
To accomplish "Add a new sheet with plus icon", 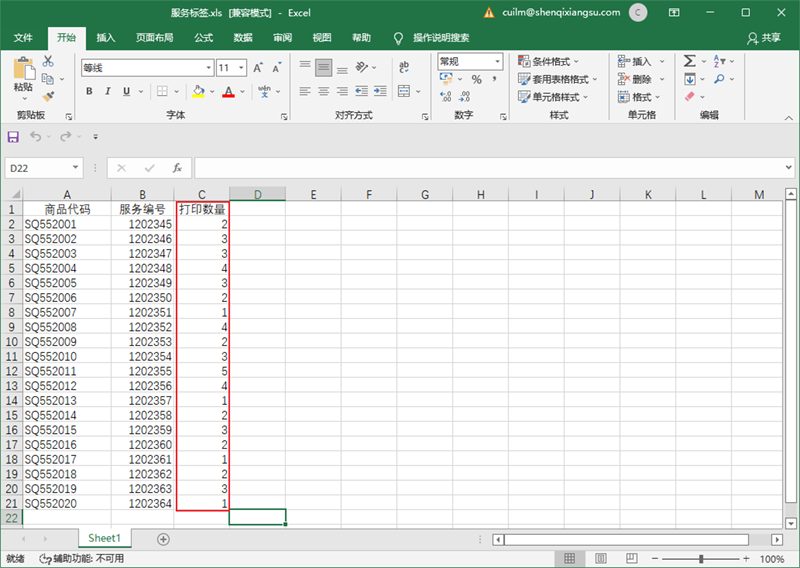I will pyautogui.click(x=163, y=539).
